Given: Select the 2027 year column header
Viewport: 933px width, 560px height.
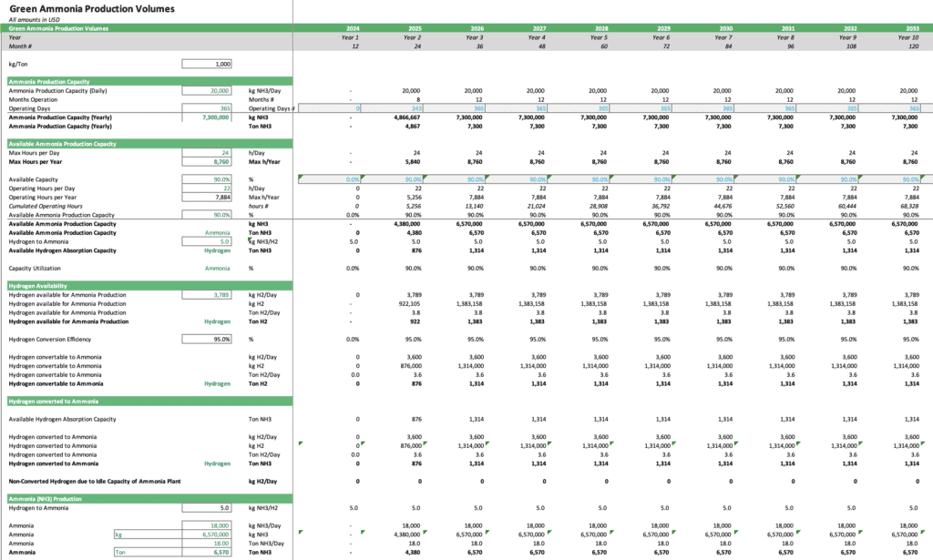Looking at the screenshot, I should [539, 28].
